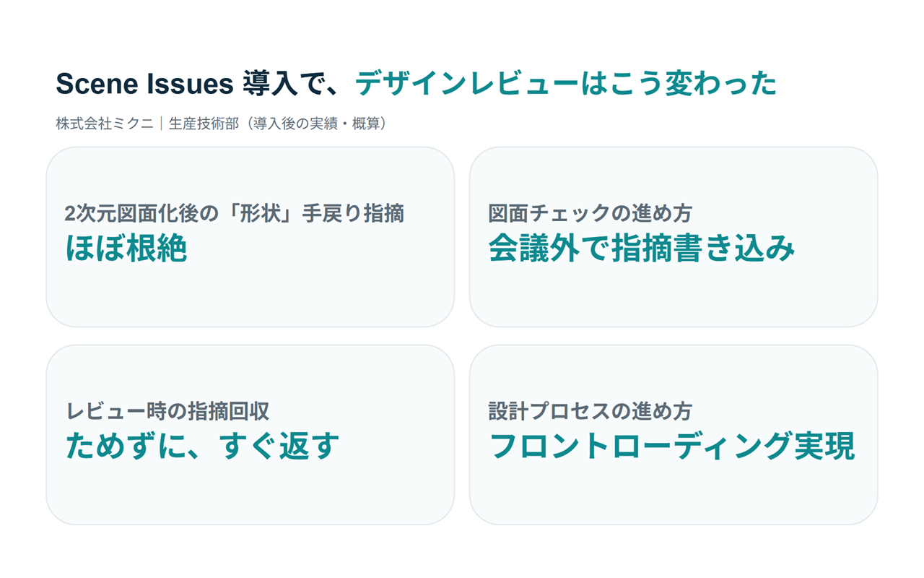Click the 'ほぼ根絶' headline
Image resolution: width=924 pixels, height=578 pixels.
pos(126,249)
